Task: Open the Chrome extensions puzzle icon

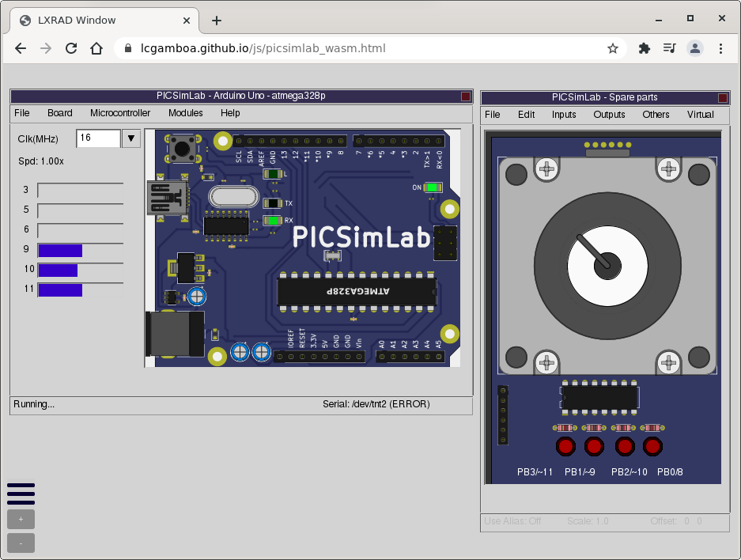Action: point(644,48)
